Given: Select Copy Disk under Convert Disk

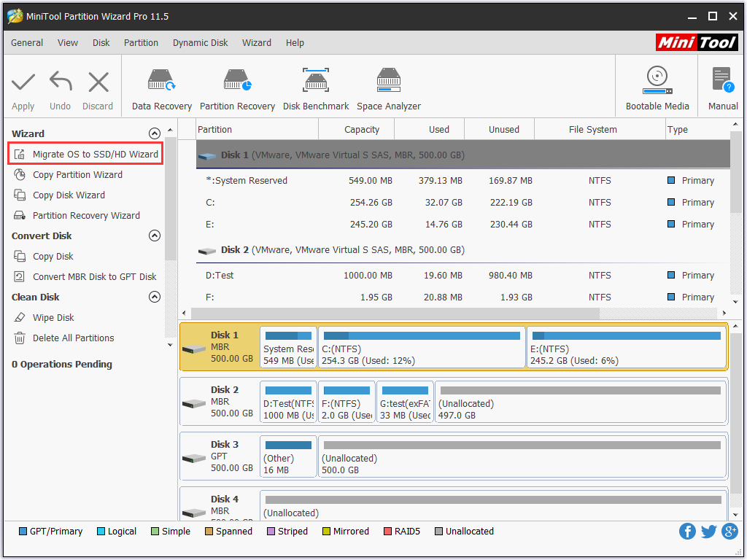Looking at the screenshot, I should [43, 257].
